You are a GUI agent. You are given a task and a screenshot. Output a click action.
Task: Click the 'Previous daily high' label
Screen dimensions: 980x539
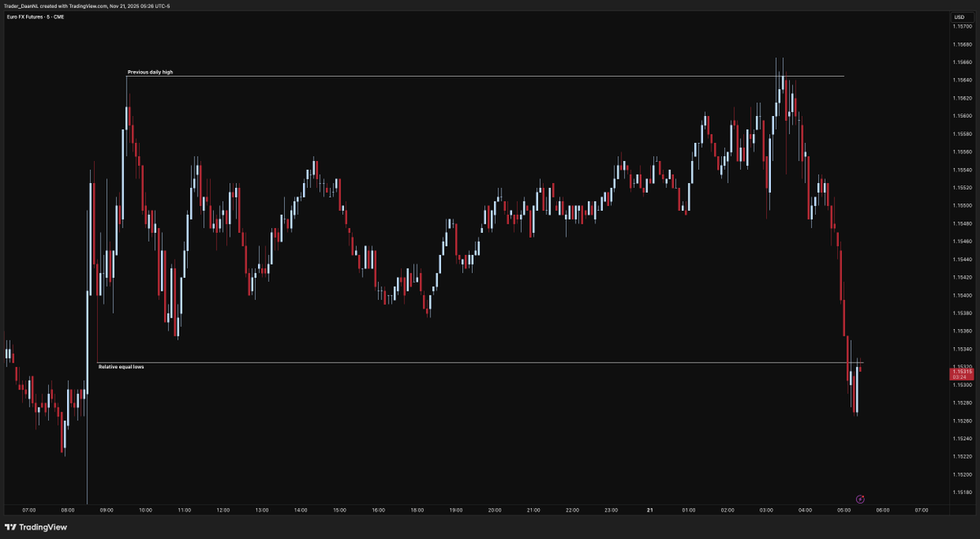(x=150, y=72)
